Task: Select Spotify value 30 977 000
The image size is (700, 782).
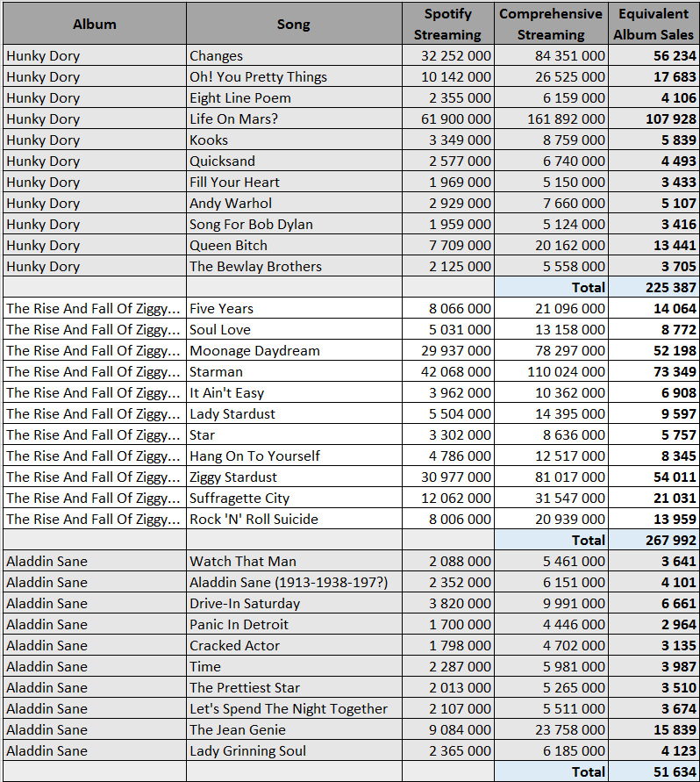Action: tap(448, 477)
